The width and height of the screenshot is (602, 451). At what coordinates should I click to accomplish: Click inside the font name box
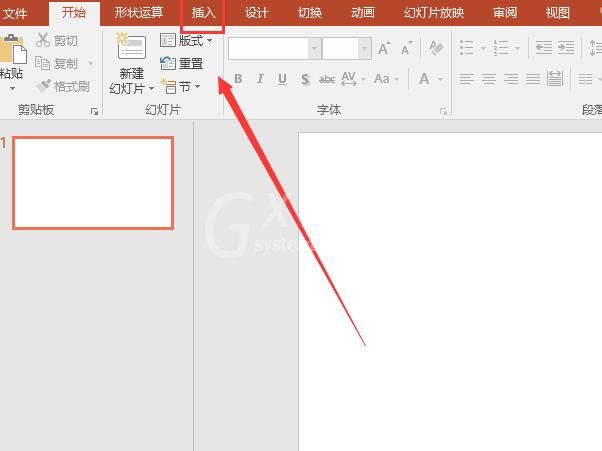click(268, 48)
